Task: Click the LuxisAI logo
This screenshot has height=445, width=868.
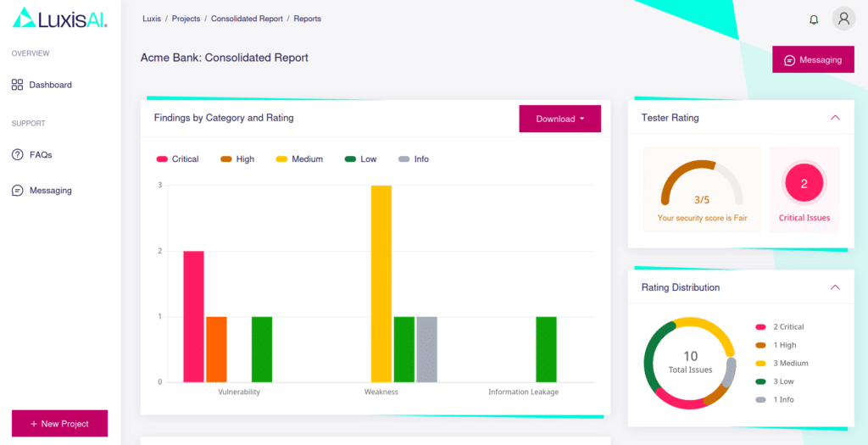Action: [59, 18]
